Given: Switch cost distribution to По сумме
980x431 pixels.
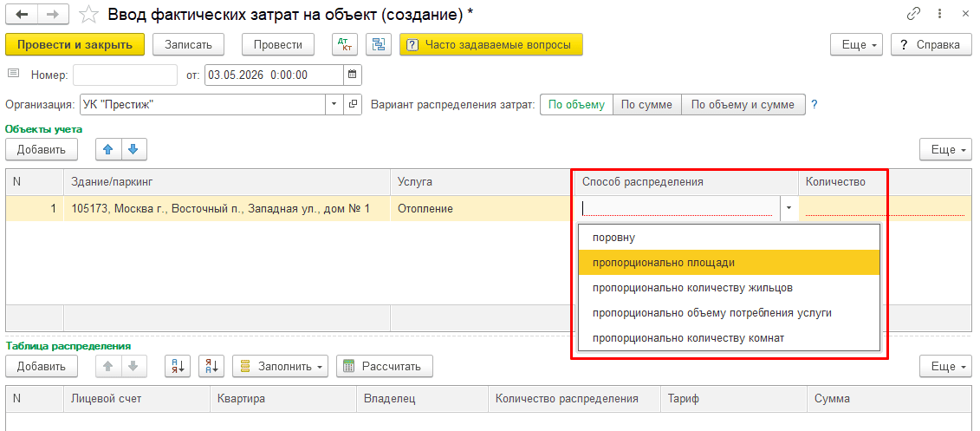Looking at the screenshot, I should click(x=647, y=104).
